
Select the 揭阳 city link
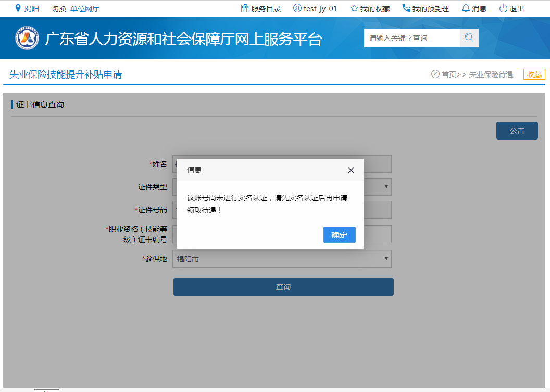click(31, 9)
